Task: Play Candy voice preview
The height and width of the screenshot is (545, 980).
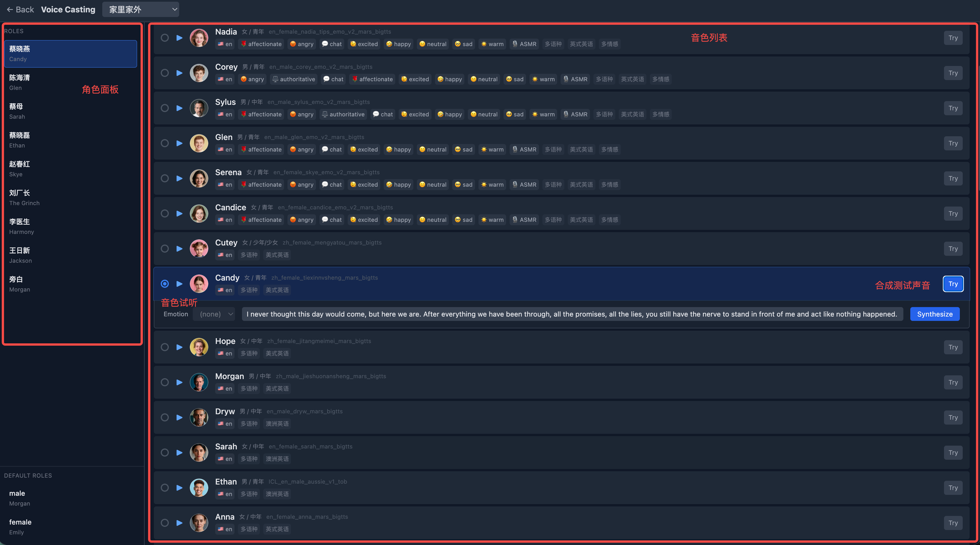Action: point(179,284)
